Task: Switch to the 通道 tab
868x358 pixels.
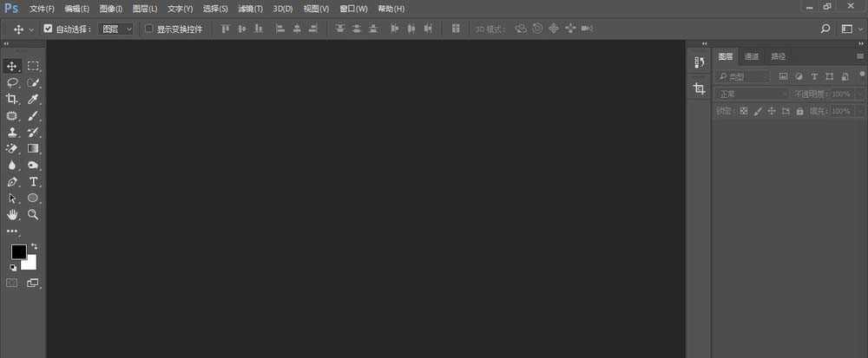Action: coord(751,56)
